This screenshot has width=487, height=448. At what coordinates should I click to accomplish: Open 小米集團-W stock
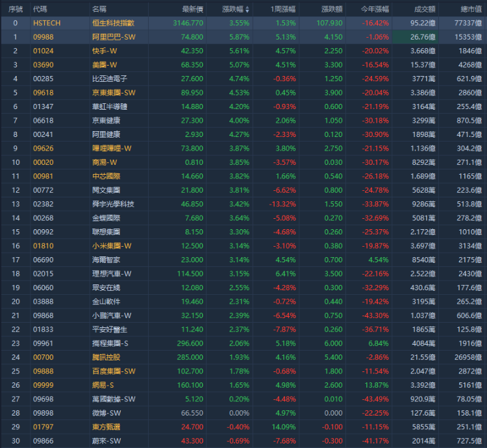pos(112,246)
